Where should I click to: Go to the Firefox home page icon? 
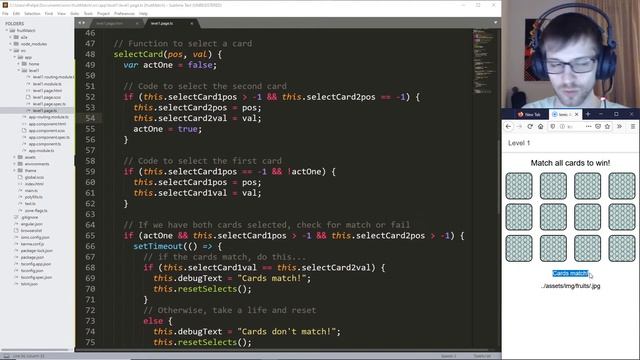point(540,127)
